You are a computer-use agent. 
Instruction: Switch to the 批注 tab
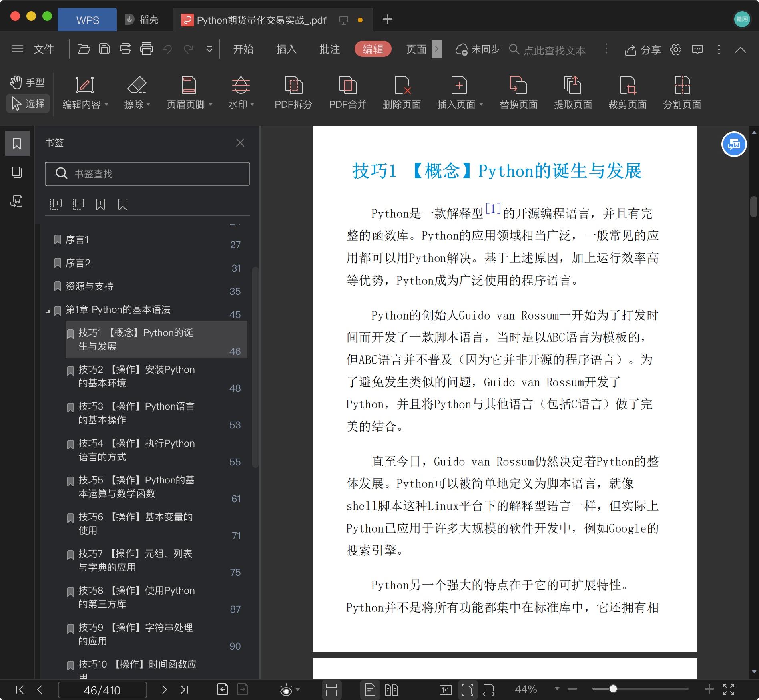(329, 49)
